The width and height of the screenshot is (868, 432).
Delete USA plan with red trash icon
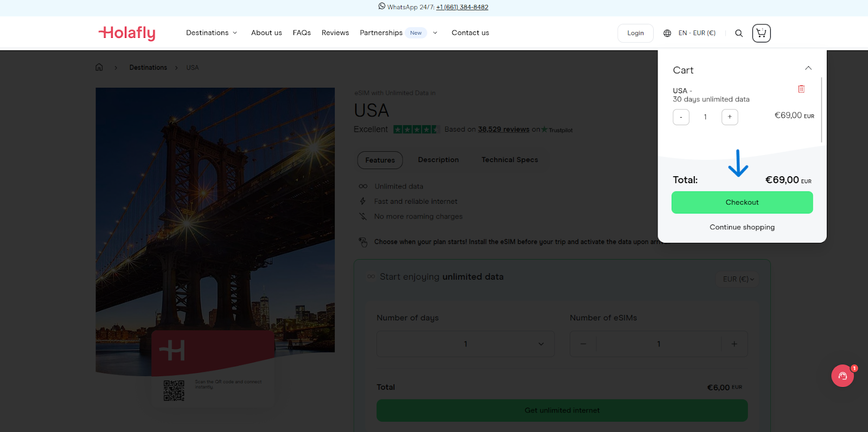click(801, 89)
